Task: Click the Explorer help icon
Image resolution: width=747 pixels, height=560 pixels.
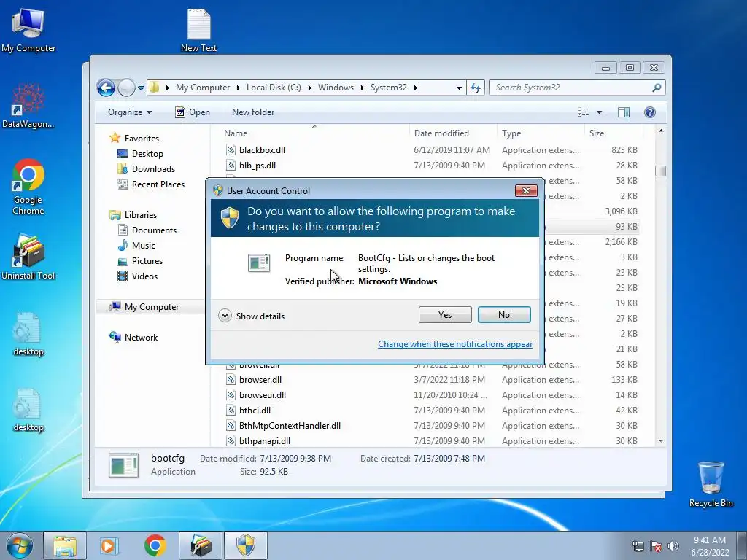Action: 650,112
